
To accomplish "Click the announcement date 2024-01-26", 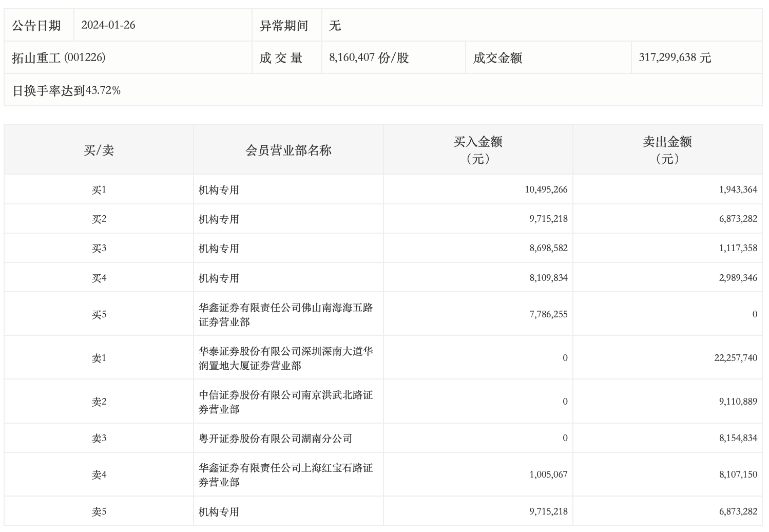I will (x=108, y=25).
